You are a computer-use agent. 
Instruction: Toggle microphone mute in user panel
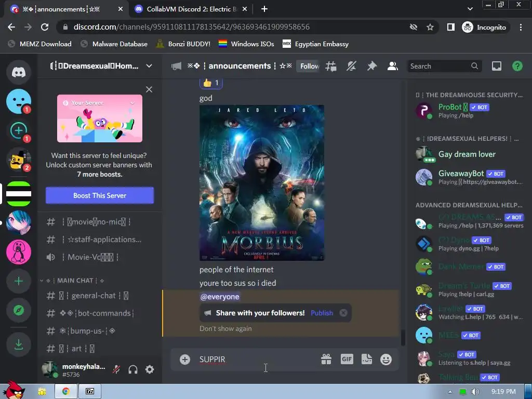click(x=116, y=369)
